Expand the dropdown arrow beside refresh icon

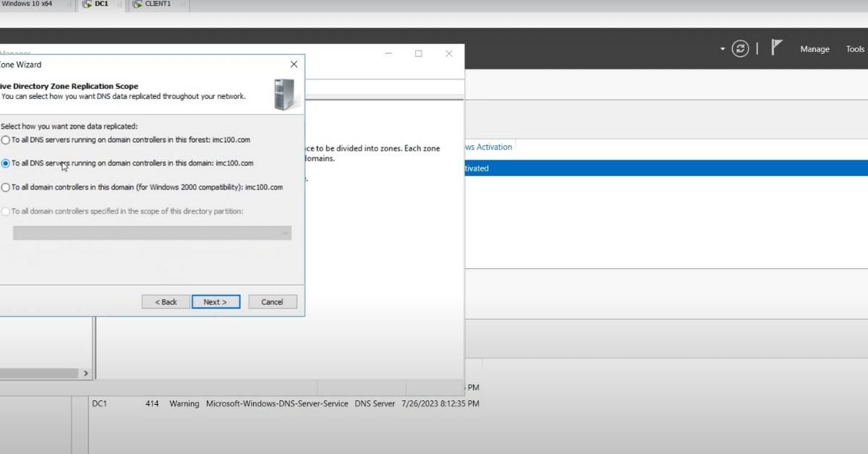coord(722,49)
